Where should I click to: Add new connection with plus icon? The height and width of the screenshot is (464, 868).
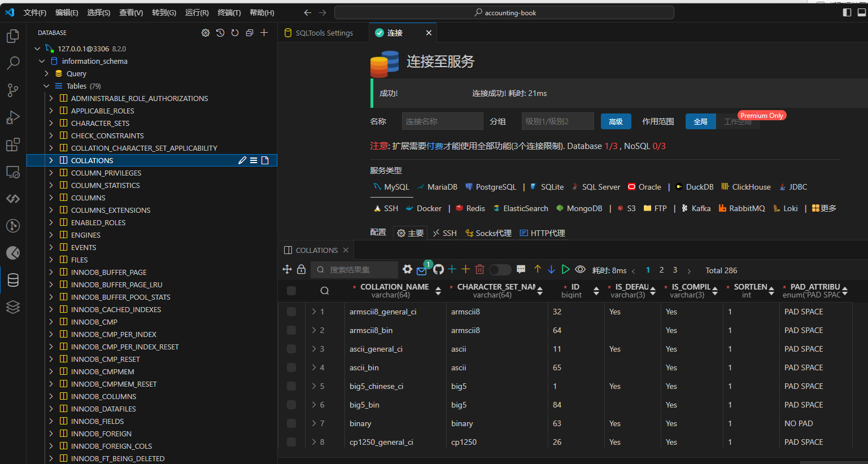(x=264, y=33)
